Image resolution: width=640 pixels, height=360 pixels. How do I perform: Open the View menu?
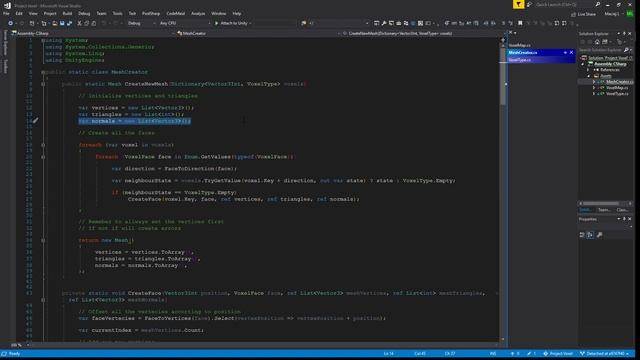(x=33, y=13)
